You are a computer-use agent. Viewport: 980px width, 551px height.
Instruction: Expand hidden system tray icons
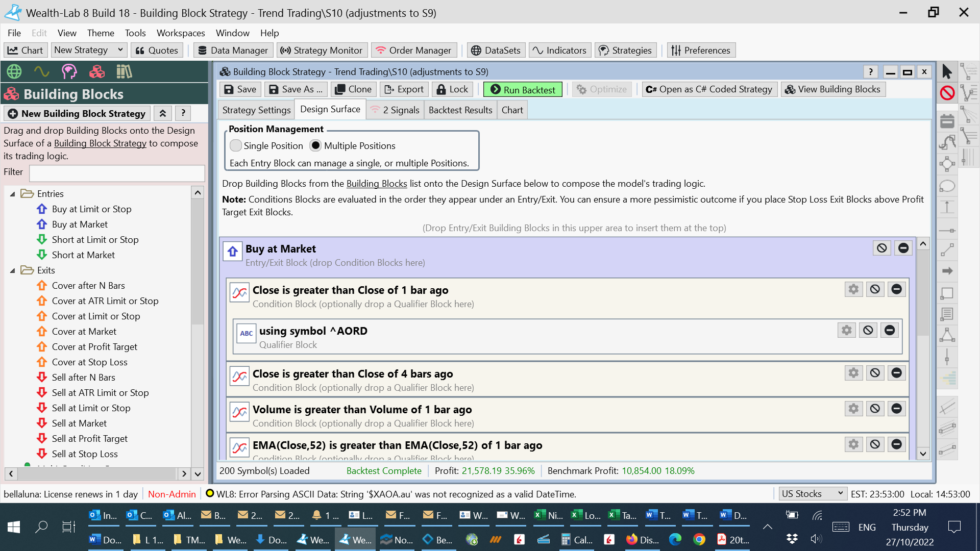click(x=767, y=527)
